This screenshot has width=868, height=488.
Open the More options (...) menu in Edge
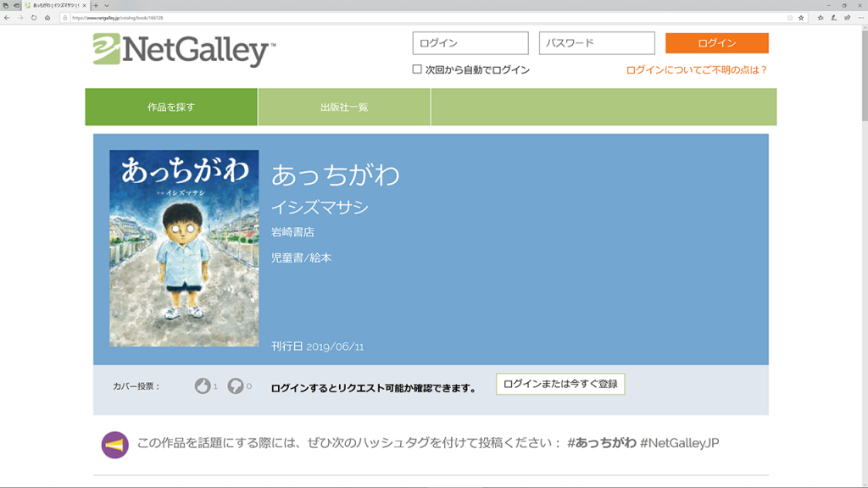tap(860, 18)
